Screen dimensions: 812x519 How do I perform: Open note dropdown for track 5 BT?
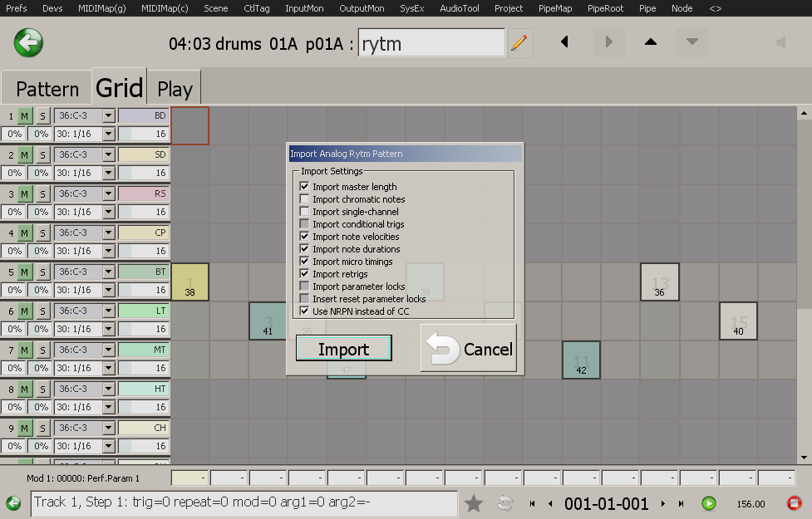(108, 272)
